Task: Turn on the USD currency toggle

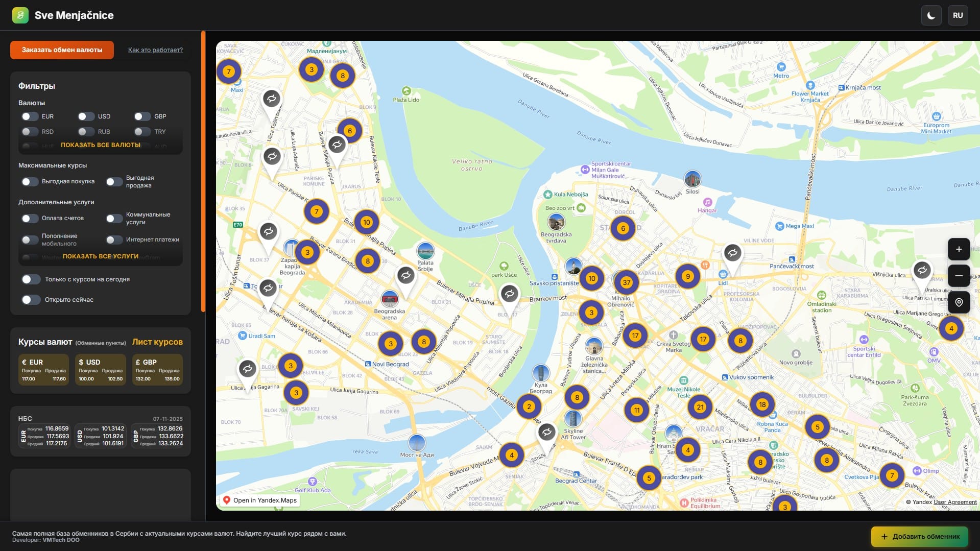Action: 86,116
